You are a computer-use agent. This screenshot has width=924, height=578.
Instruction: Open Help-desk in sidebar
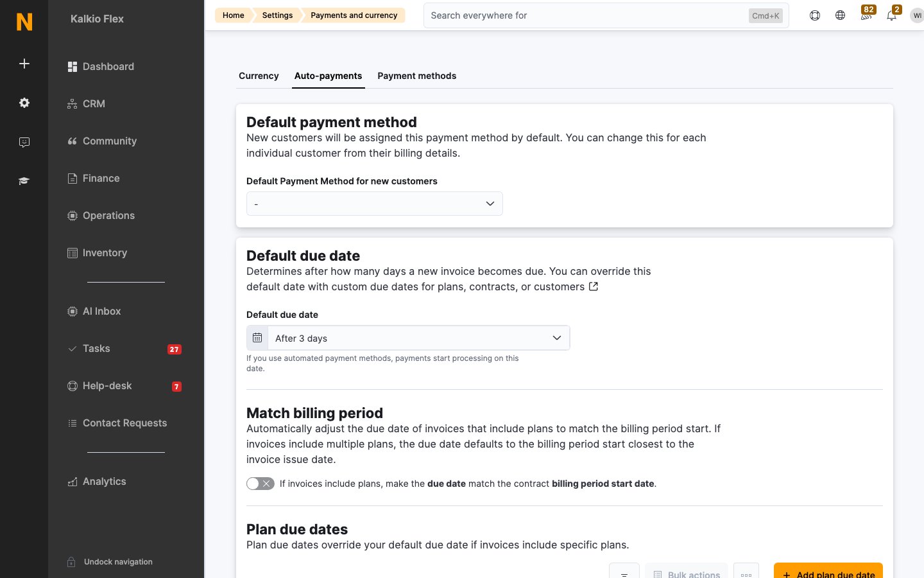(126, 386)
